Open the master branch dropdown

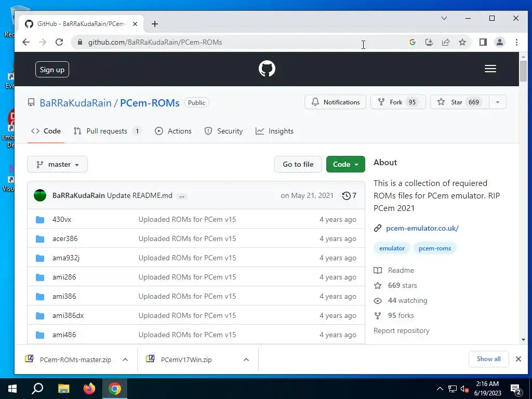[57, 164]
